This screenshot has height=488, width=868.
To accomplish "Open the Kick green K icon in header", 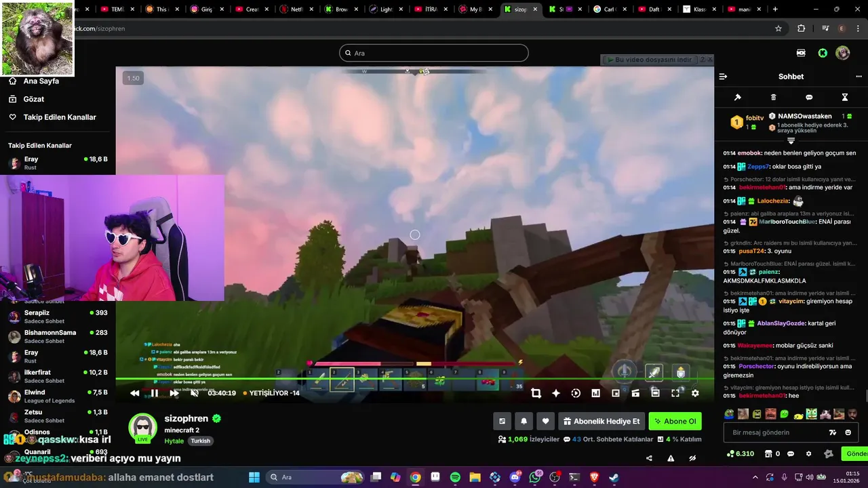I will pos(823,53).
